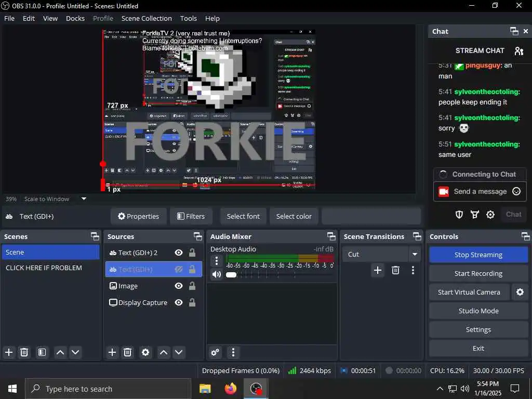Open chat community users icon
This screenshot has height=399, width=532.
coord(519,51)
